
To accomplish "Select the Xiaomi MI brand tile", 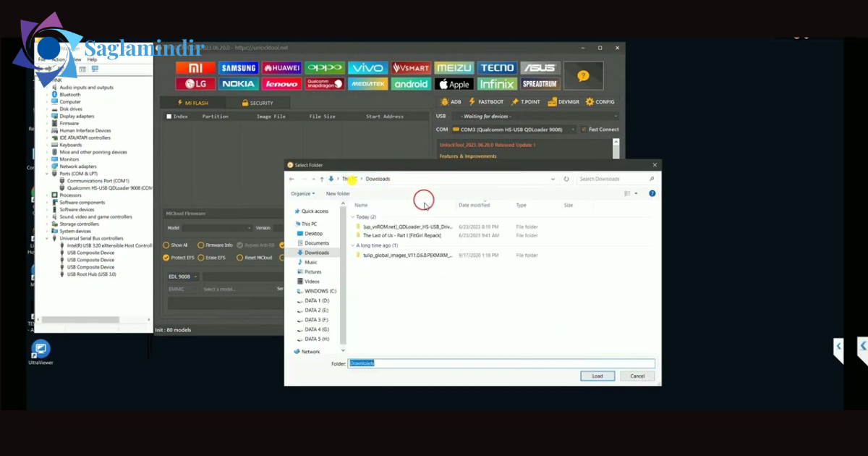I will tap(195, 68).
